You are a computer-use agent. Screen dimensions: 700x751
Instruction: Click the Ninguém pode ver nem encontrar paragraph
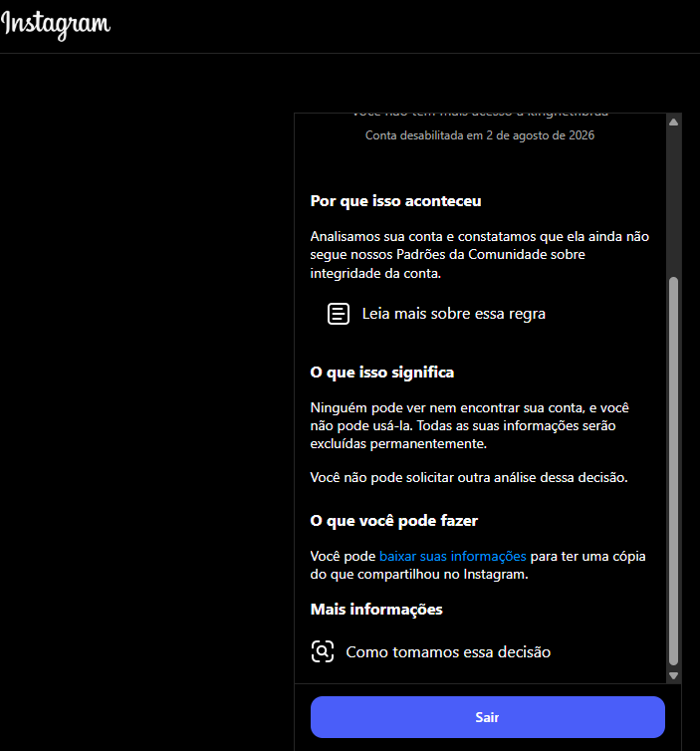(470, 425)
